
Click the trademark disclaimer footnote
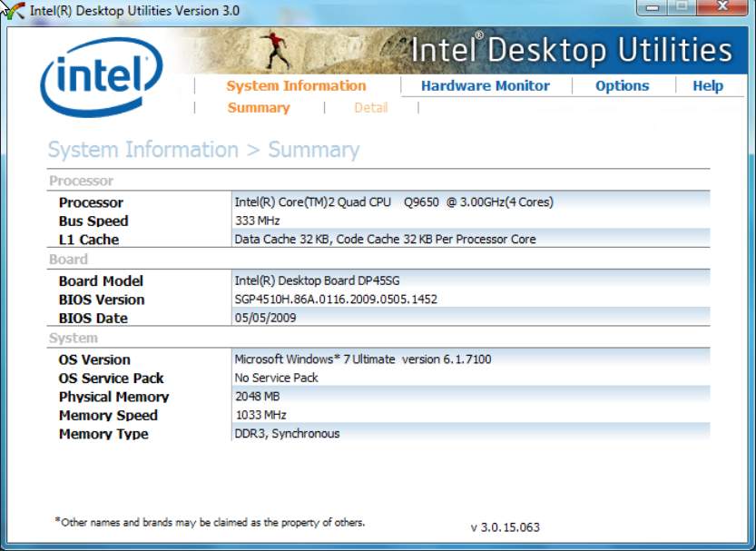210,522
